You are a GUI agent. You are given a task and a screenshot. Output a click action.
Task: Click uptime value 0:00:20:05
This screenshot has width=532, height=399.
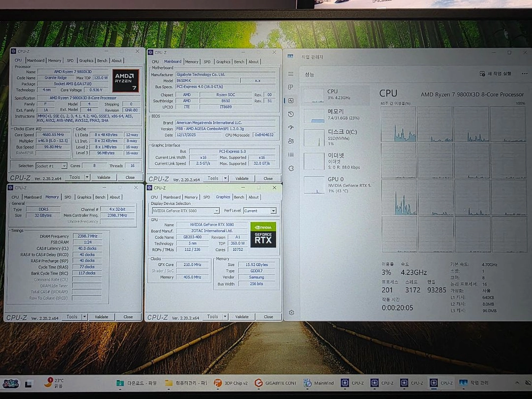397,307
